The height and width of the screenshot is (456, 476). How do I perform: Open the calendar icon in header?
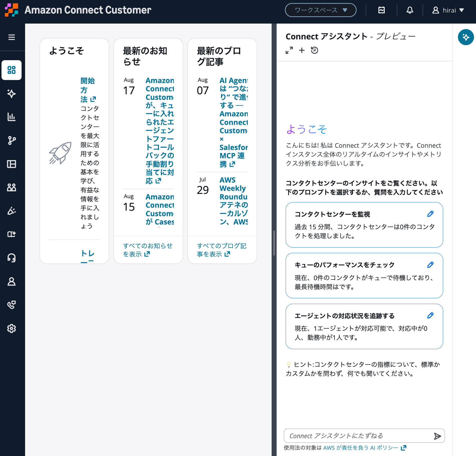click(381, 10)
